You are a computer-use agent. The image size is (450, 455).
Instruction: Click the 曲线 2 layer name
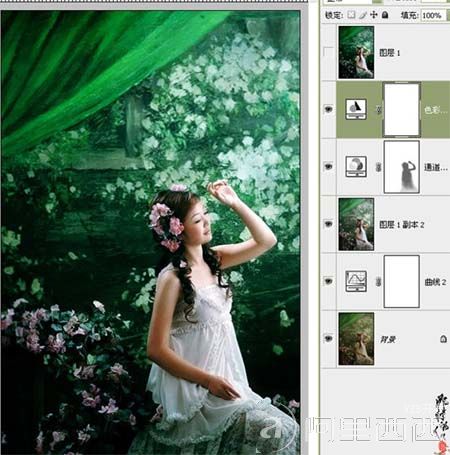(435, 282)
